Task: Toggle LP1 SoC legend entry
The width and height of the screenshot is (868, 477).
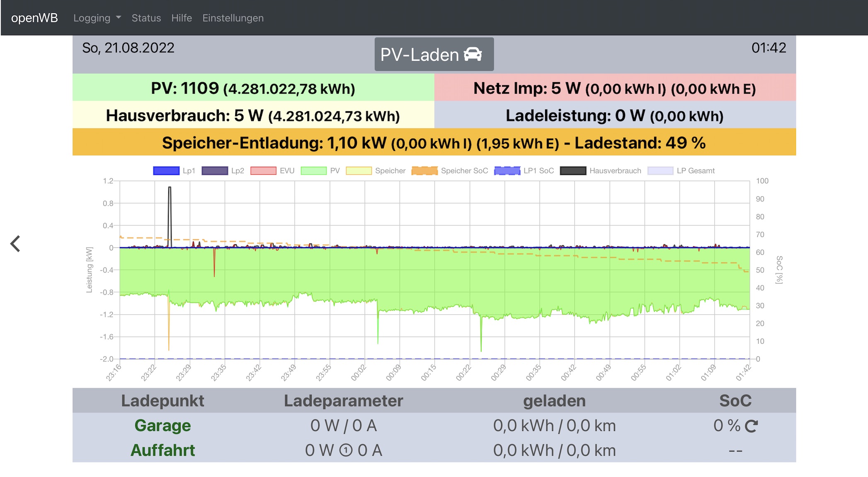Action: [507, 171]
